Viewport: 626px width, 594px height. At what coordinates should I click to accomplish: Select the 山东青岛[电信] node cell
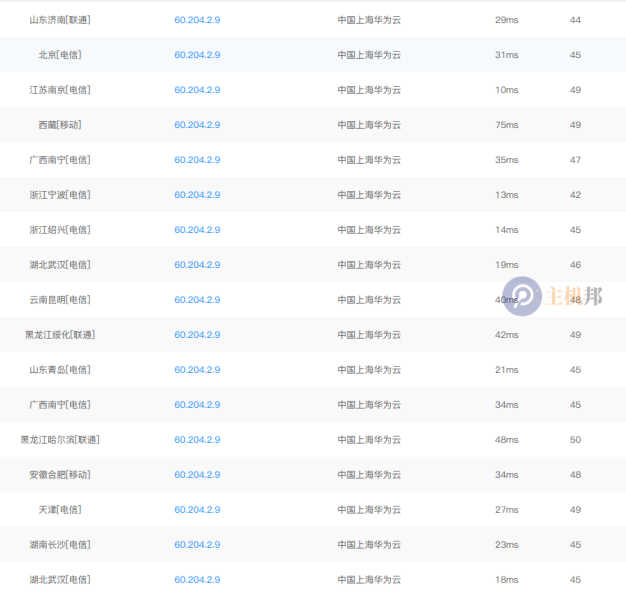click(x=60, y=370)
